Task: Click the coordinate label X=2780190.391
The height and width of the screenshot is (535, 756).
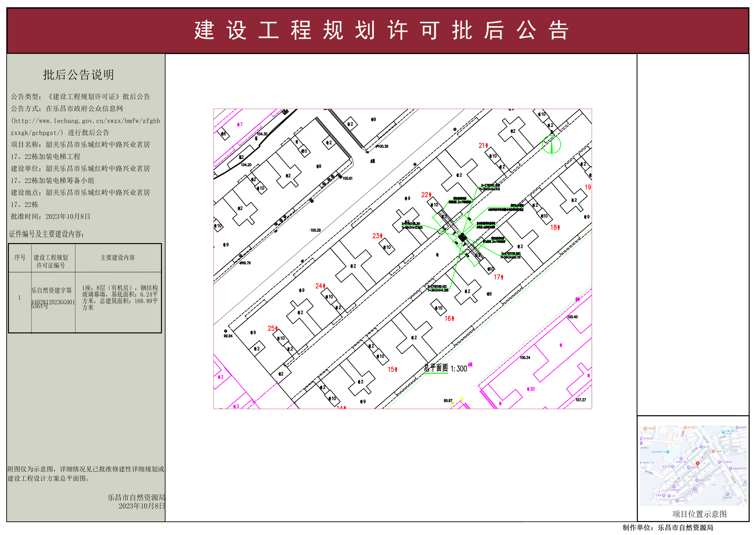Action: click(411, 224)
